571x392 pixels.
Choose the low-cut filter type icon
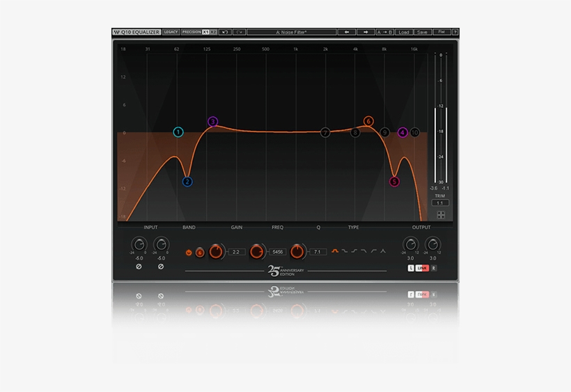(x=373, y=251)
